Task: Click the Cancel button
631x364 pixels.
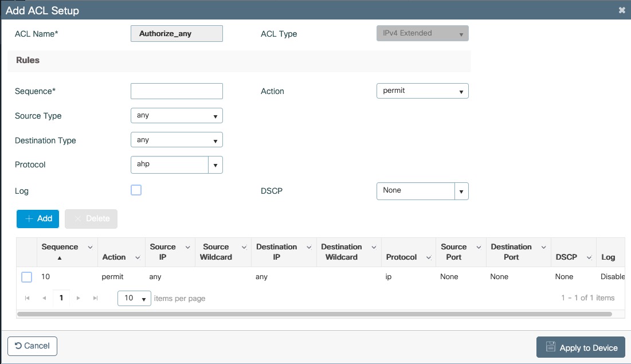Action: [x=32, y=346]
